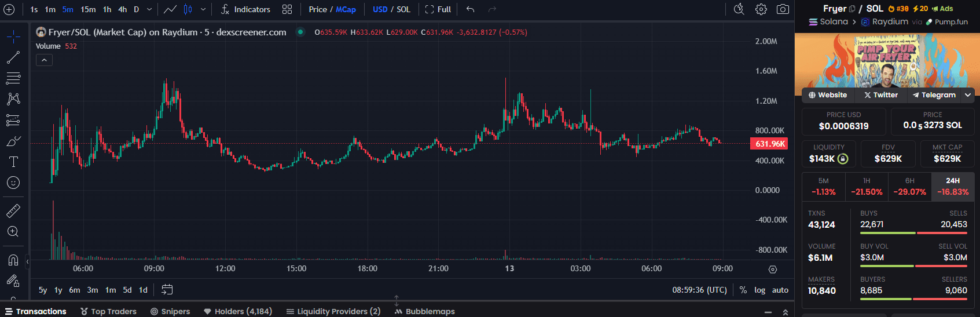The height and width of the screenshot is (317, 980).
Task: Open chart style dropdown arrow
Action: [203, 9]
